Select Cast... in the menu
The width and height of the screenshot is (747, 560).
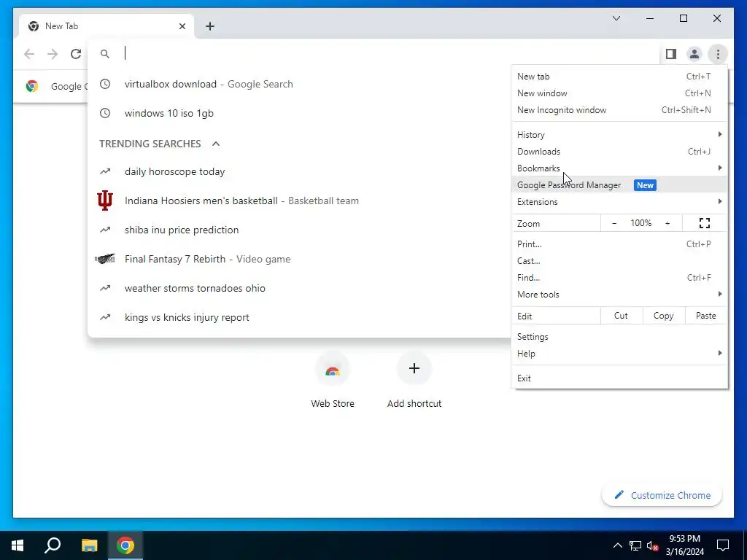point(619,260)
